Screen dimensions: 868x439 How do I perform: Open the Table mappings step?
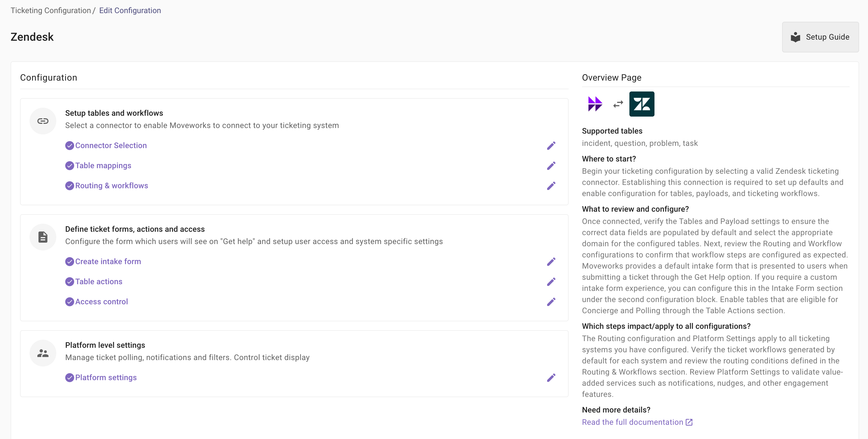[x=103, y=166]
